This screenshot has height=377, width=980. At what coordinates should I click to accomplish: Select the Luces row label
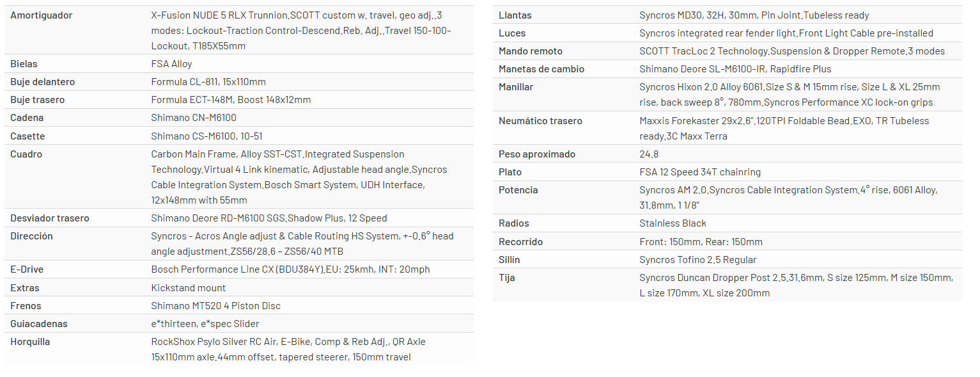click(x=512, y=33)
